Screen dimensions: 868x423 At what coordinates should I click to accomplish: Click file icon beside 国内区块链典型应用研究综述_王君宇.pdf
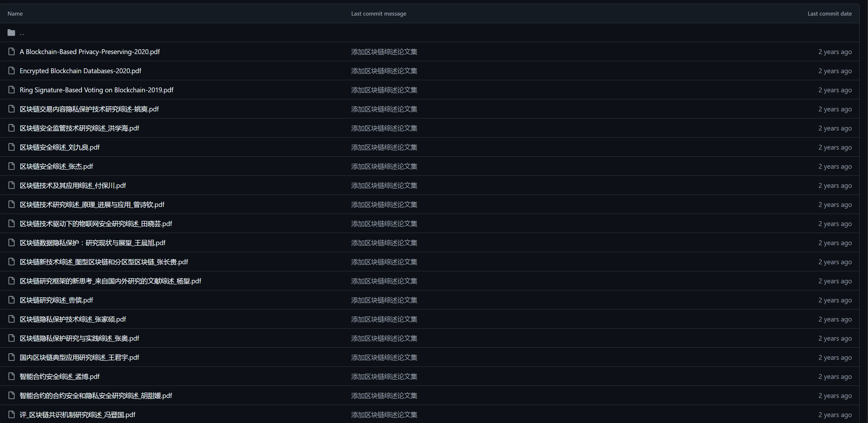tap(12, 357)
